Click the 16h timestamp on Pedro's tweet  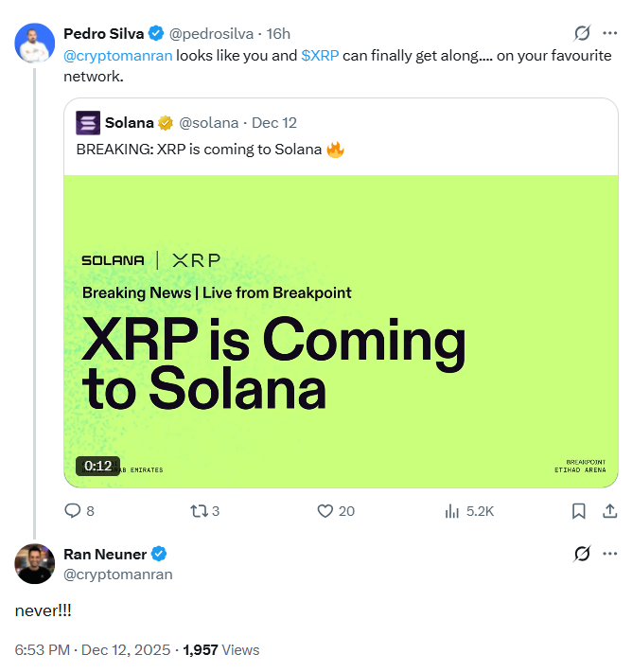pyautogui.click(x=278, y=33)
